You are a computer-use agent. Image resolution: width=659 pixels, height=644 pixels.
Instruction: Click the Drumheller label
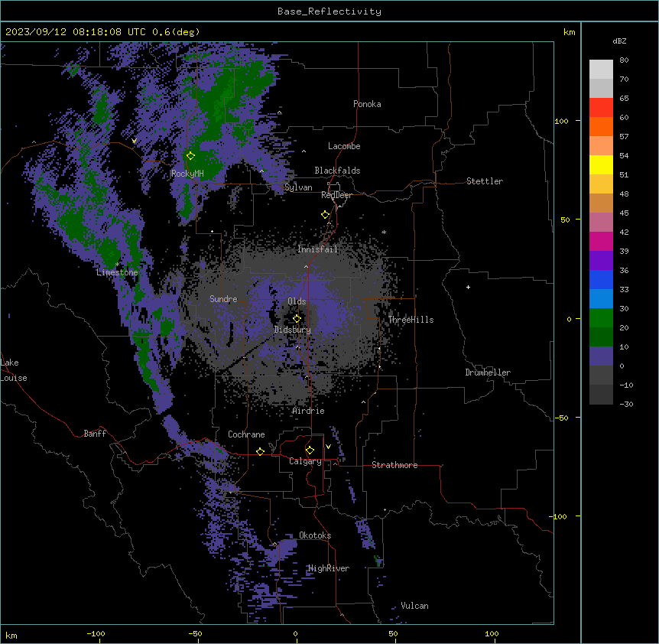(x=488, y=372)
